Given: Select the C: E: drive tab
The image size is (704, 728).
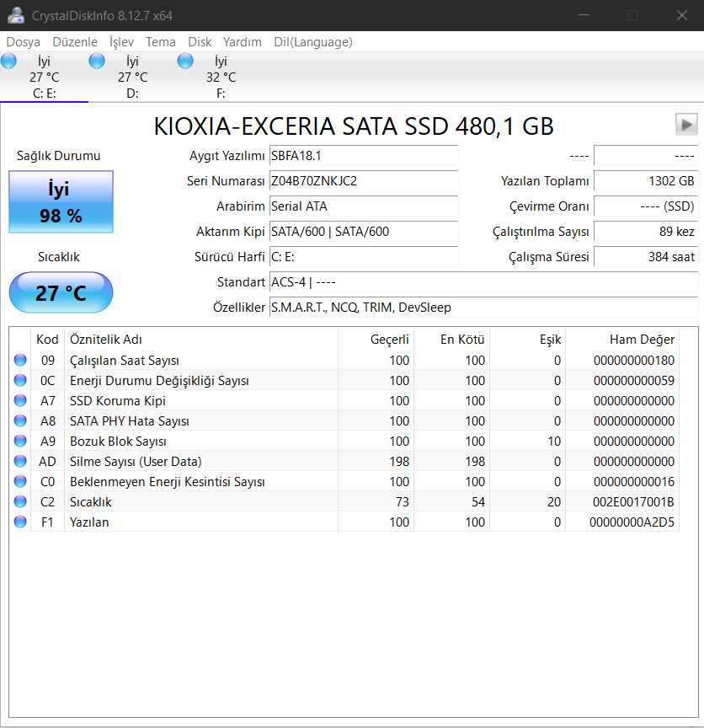Looking at the screenshot, I should point(44,77).
